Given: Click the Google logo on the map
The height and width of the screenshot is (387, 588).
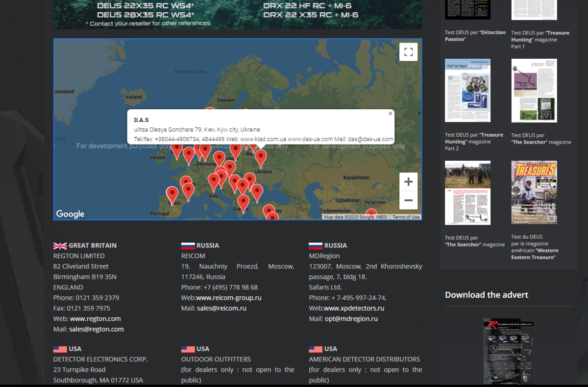Looking at the screenshot, I should coord(70,214).
